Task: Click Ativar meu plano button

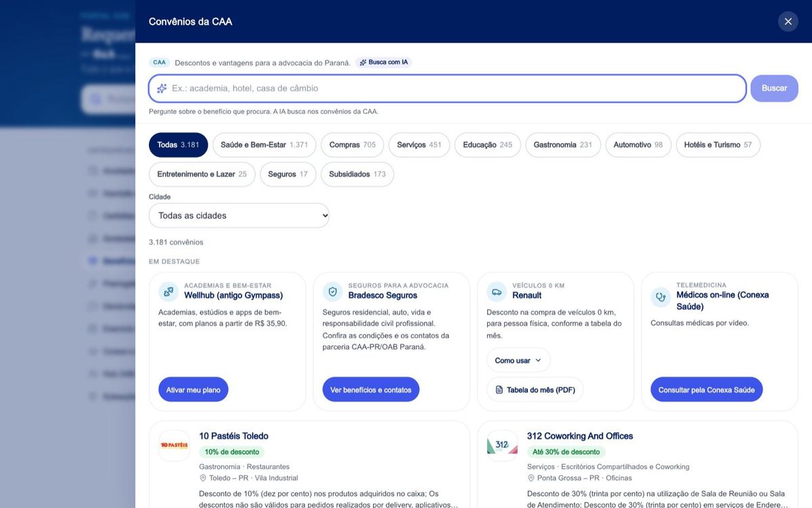Action: 194,390
